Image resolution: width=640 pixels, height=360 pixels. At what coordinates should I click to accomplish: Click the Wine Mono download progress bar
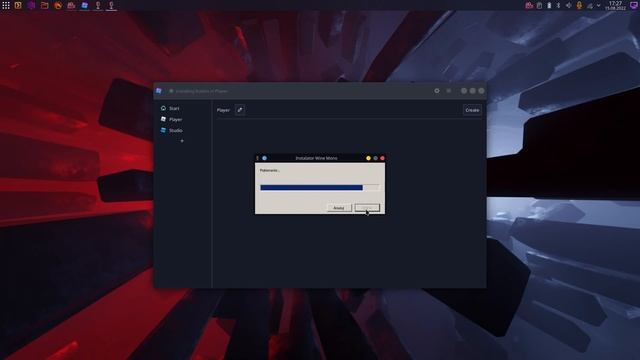(x=320, y=187)
